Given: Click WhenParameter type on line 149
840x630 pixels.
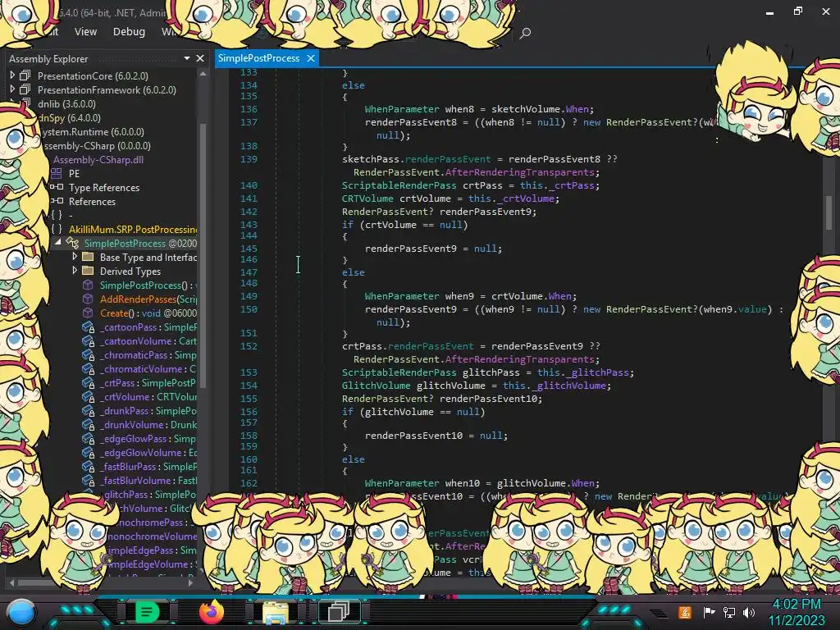Looking at the screenshot, I should click(x=402, y=295).
